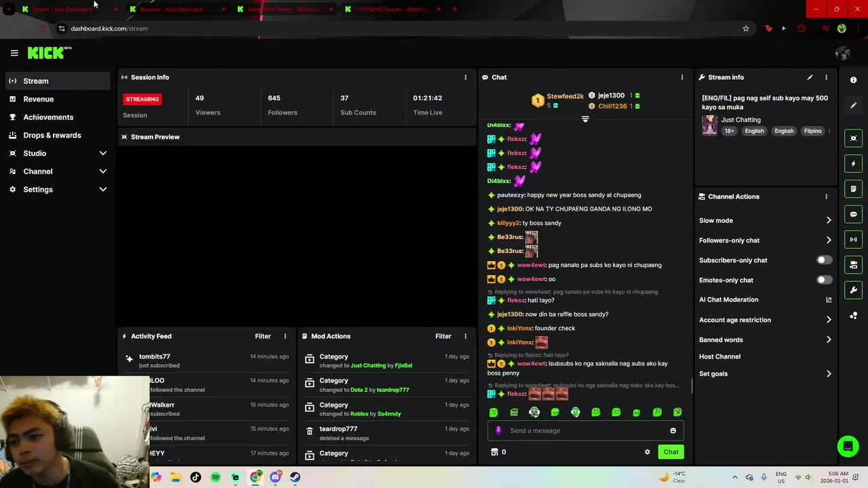Open Set goals options
The height and width of the screenshot is (488, 868).
766,373
